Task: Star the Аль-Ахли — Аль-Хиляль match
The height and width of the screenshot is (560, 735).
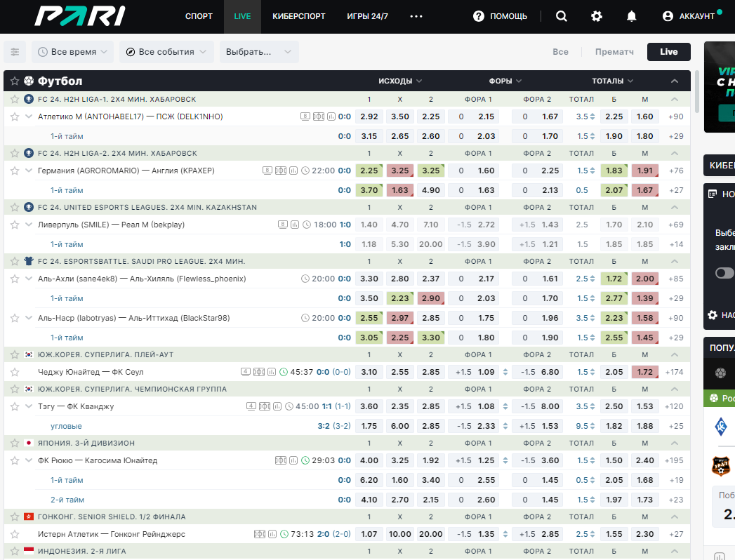Action: tap(15, 279)
